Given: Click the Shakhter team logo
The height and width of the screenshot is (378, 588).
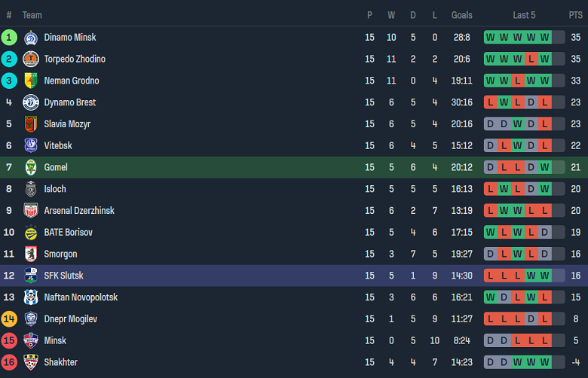Looking at the screenshot, I should pos(31,362).
